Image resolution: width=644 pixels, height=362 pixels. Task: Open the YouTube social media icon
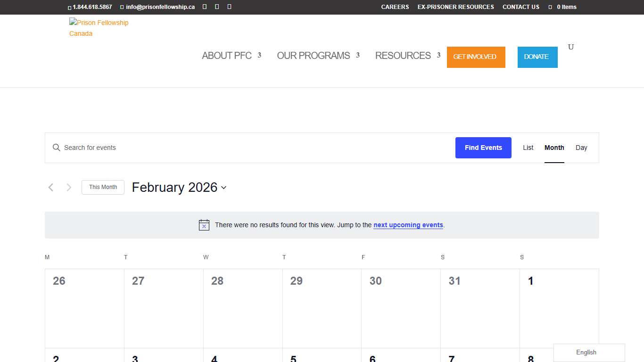tap(229, 7)
